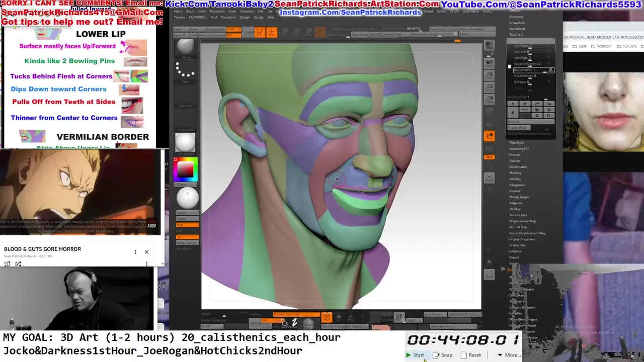
Task: Toggle the orange Xyz rotation icon
Action: point(489,157)
